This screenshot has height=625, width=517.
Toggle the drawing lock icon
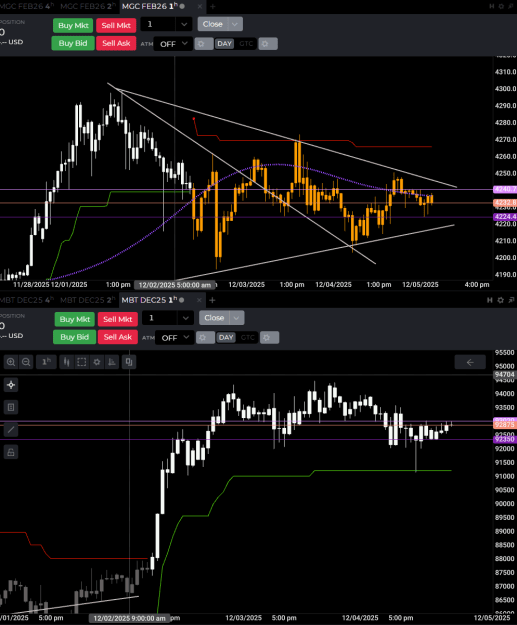pyautogui.click(x=11, y=452)
